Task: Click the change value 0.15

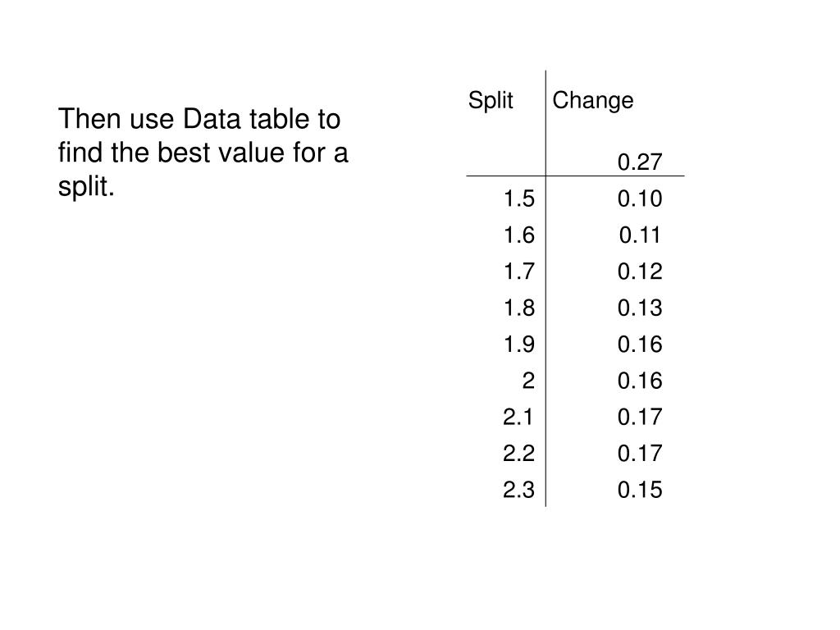Action: click(640, 490)
